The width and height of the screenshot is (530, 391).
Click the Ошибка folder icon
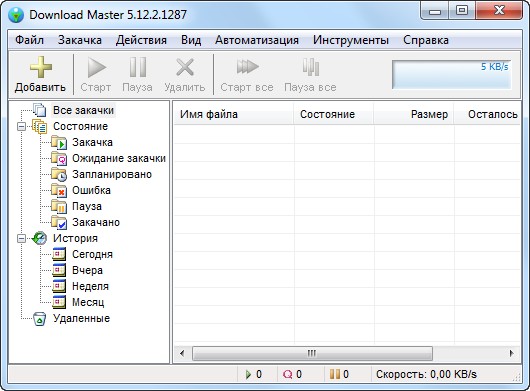(59, 190)
